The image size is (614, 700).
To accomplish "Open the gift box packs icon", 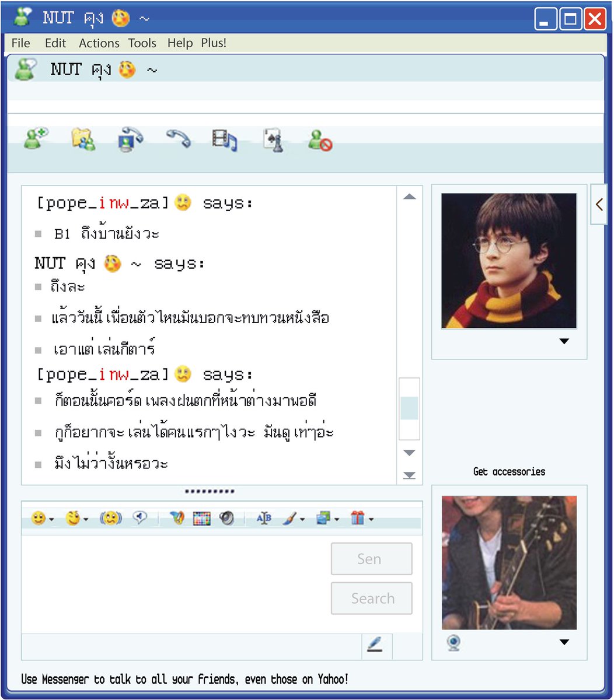I will [x=358, y=518].
